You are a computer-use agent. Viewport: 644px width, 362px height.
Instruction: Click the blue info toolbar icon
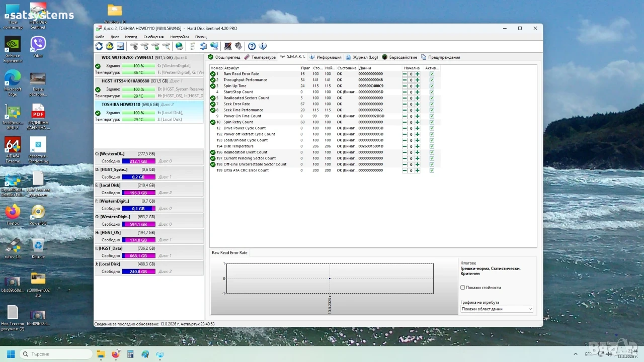click(x=263, y=46)
